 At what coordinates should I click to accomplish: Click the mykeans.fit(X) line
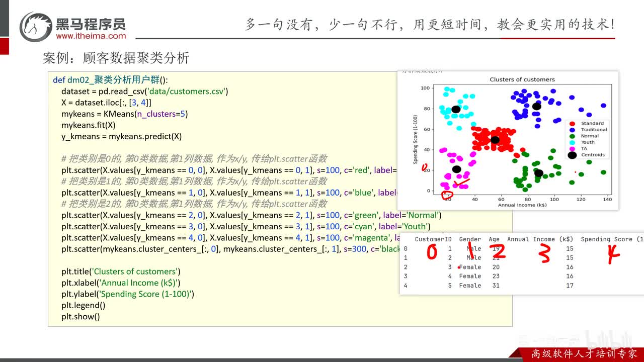[x=89, y=125]
